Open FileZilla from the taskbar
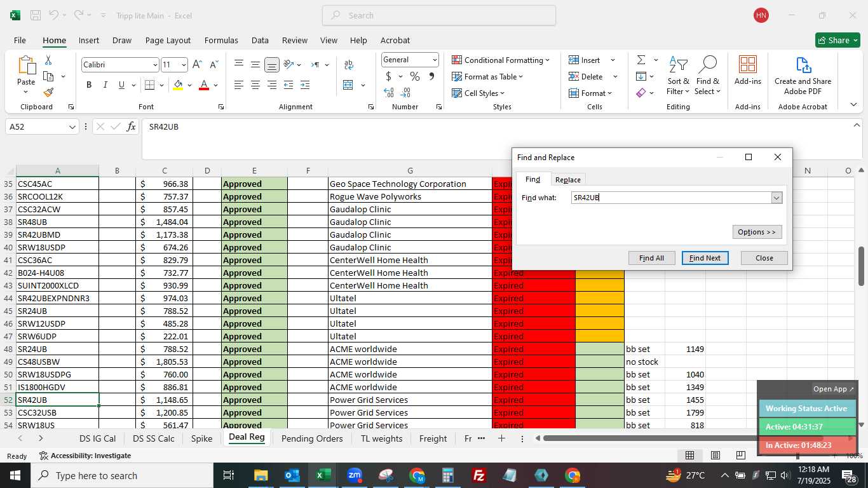 [x=479, y=475]
